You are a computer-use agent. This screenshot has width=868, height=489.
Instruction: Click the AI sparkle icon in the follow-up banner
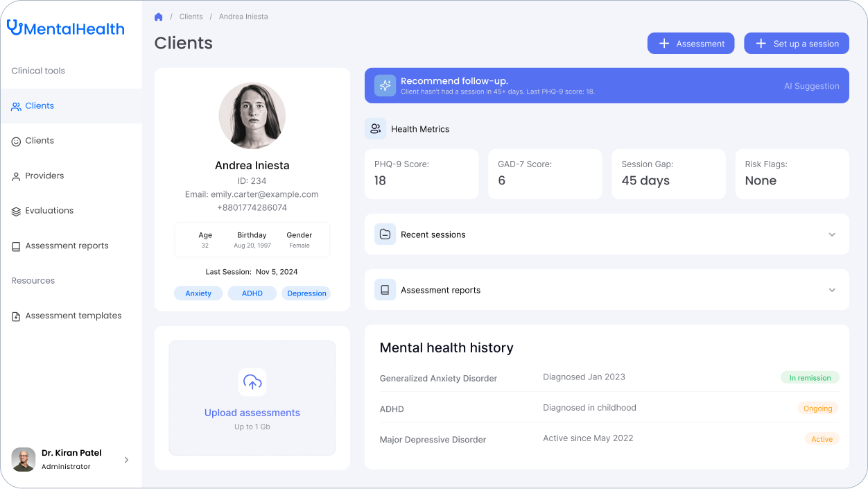(x=385, y=85)
